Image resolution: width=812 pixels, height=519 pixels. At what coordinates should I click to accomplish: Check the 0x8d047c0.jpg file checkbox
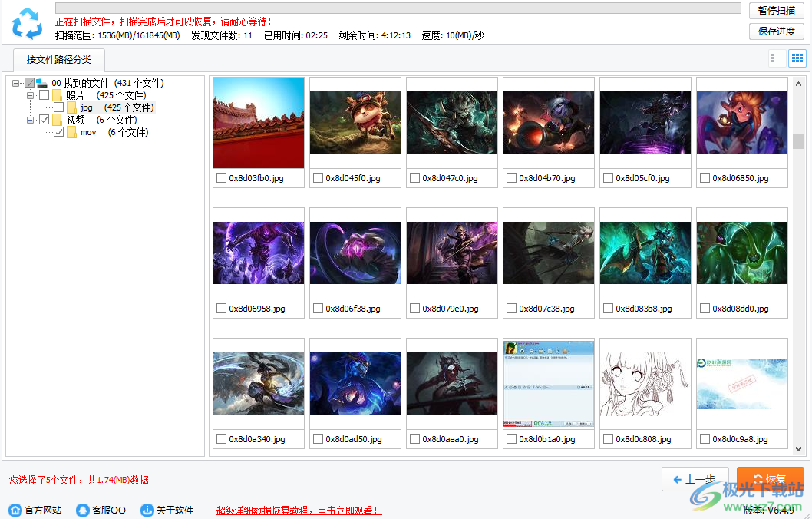(x=414, y=178)
